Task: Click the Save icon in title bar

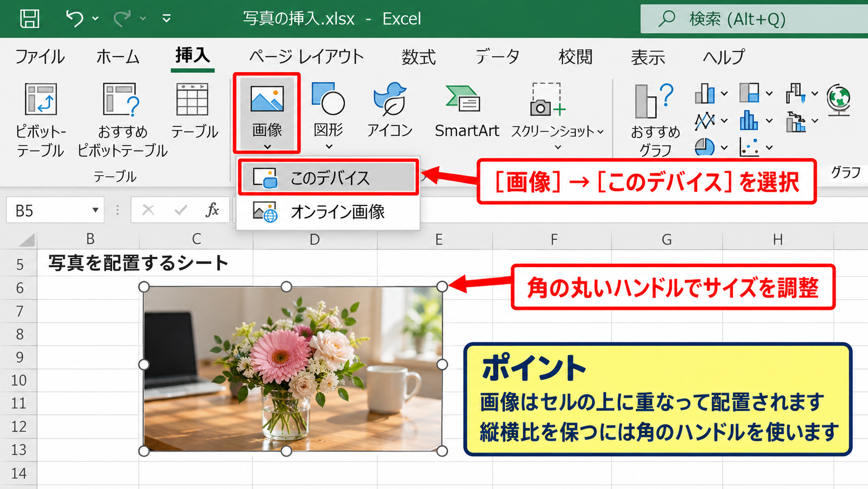Action: 29,18
